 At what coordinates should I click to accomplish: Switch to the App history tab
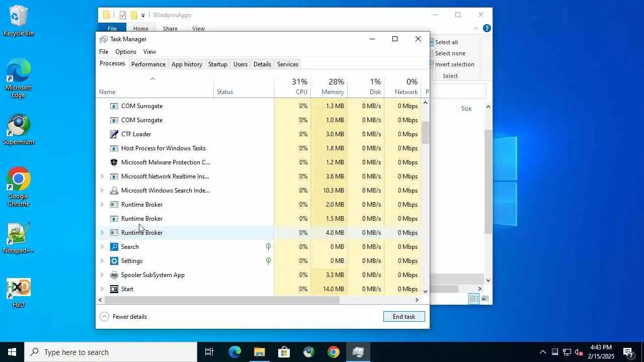point(187,64)
